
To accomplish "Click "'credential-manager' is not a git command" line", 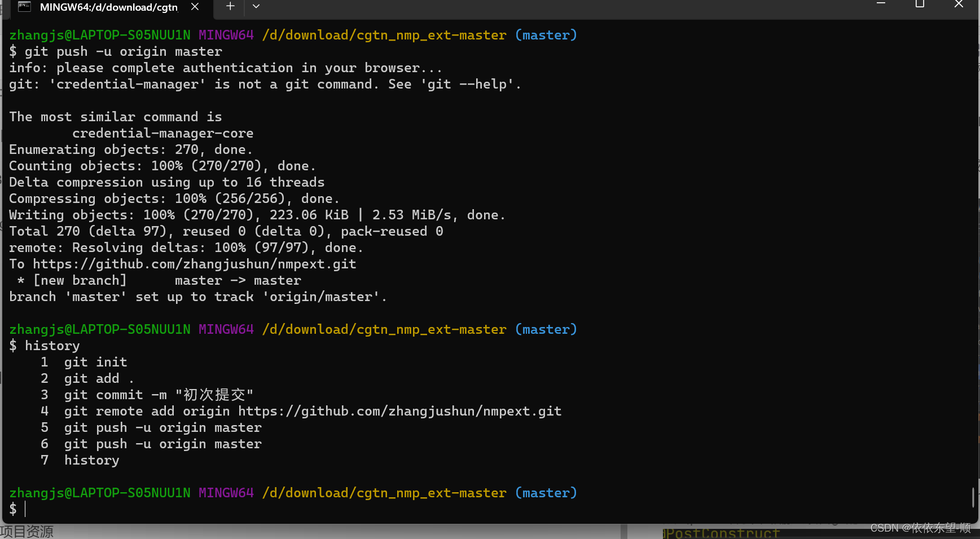I will coord(265,84).
